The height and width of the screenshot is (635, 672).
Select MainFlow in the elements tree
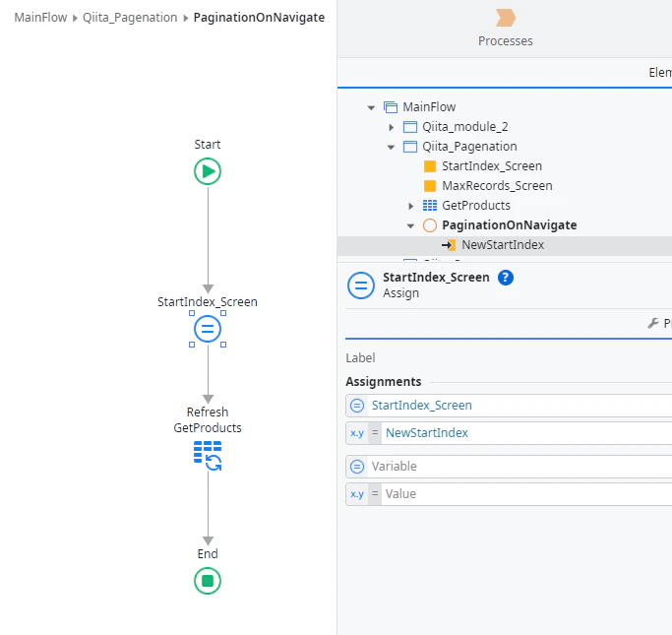coord(429,107)
